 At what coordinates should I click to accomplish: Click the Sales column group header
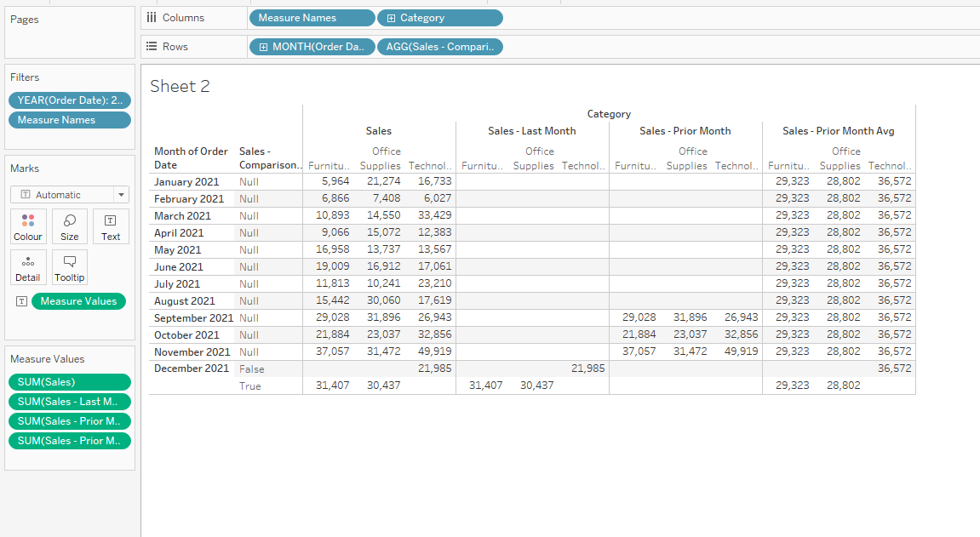pos(379,131)
